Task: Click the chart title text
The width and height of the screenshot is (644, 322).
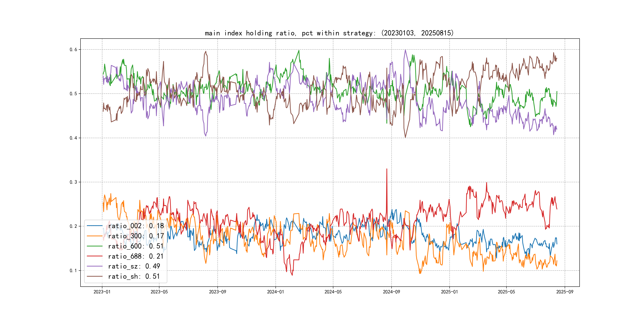Action: (x=329, y=33)
